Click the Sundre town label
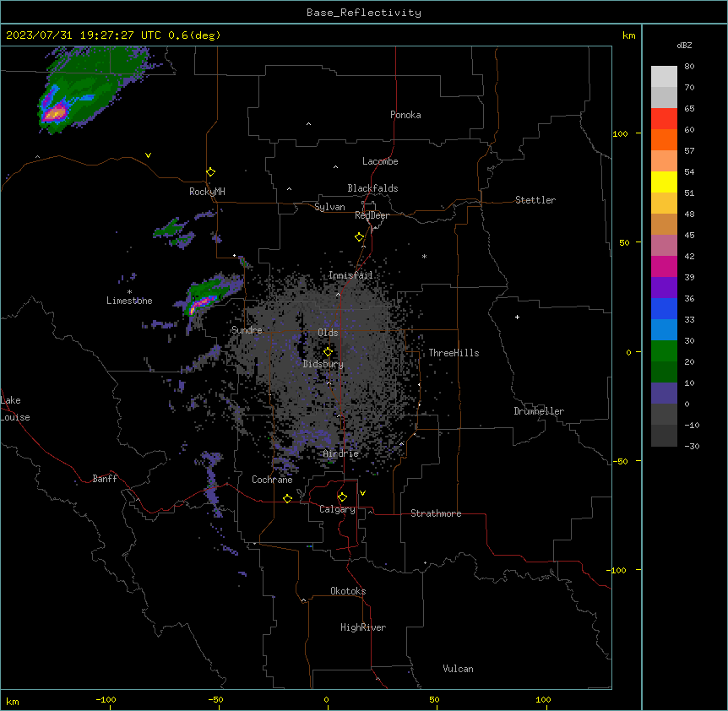The width and height of the screenshot is (728, 711). pos(247,330)
